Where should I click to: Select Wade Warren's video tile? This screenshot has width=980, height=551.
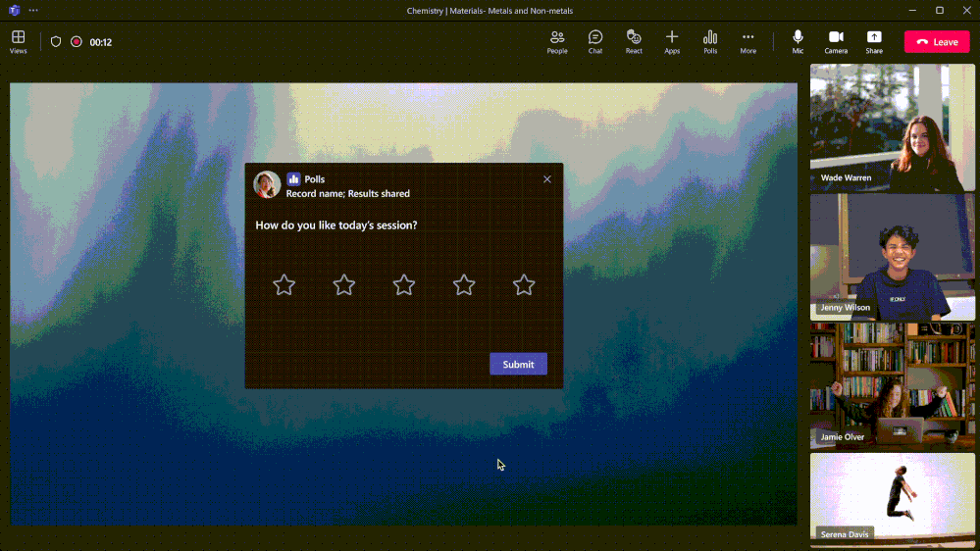[x=892, y=127]
